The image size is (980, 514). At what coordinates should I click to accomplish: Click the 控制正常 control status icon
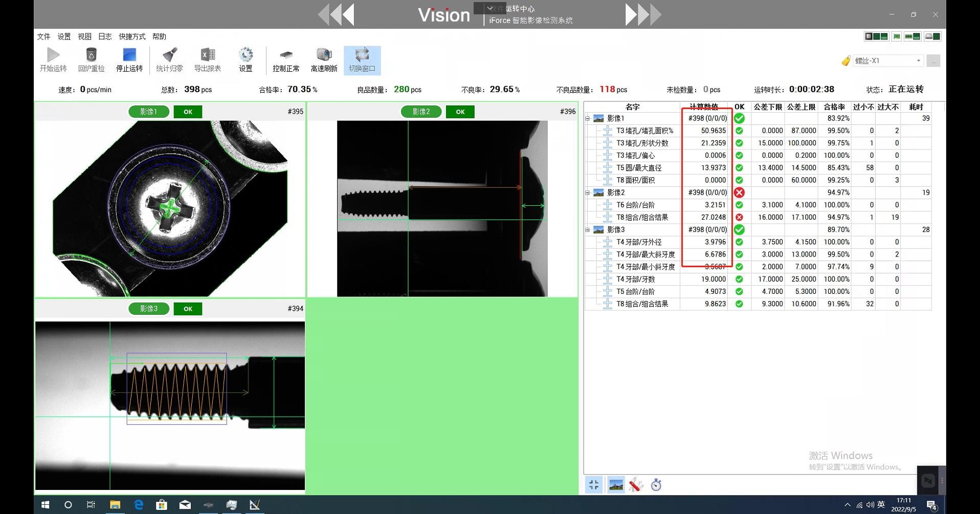(286, 60)
